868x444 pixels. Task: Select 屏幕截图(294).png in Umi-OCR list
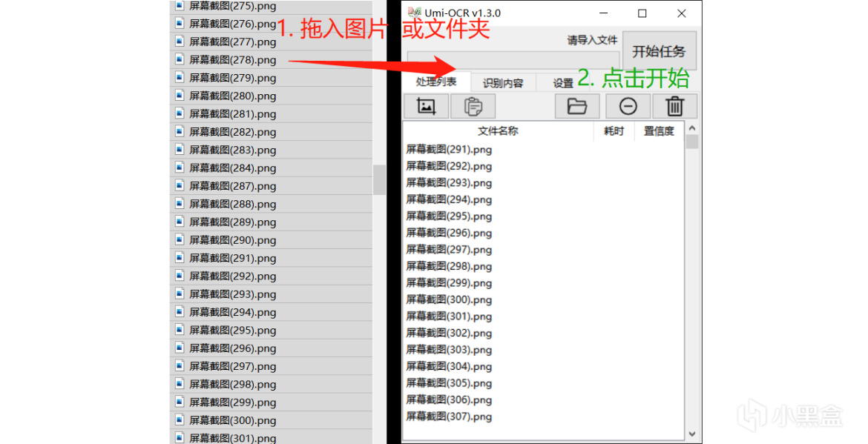pyautogui.click(x=449, y=199)
